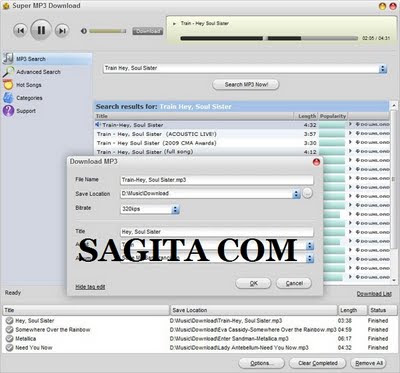Close the Download MP3 dialog

[x=316, y=162]
